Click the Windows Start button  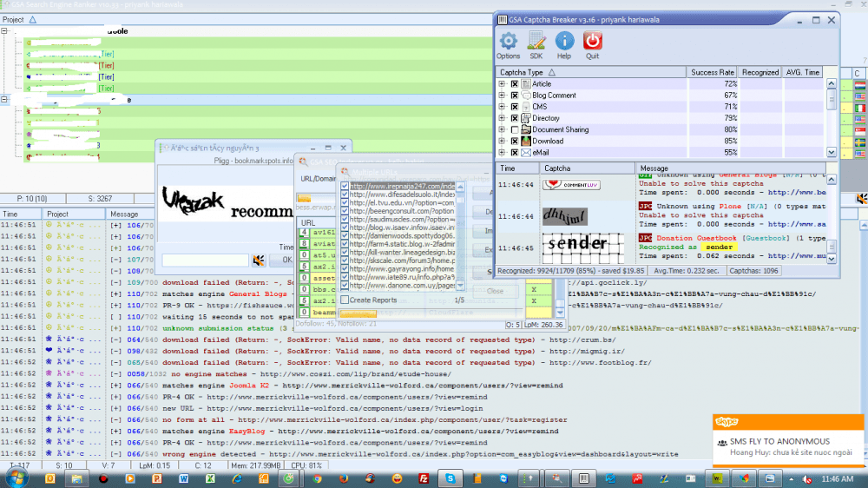[x=16, y=478]
